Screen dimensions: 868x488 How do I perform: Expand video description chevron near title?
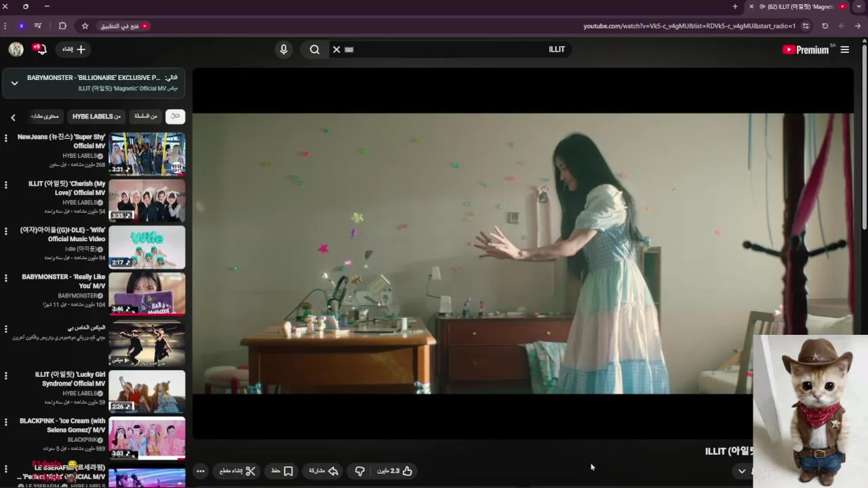coord(742,471)
